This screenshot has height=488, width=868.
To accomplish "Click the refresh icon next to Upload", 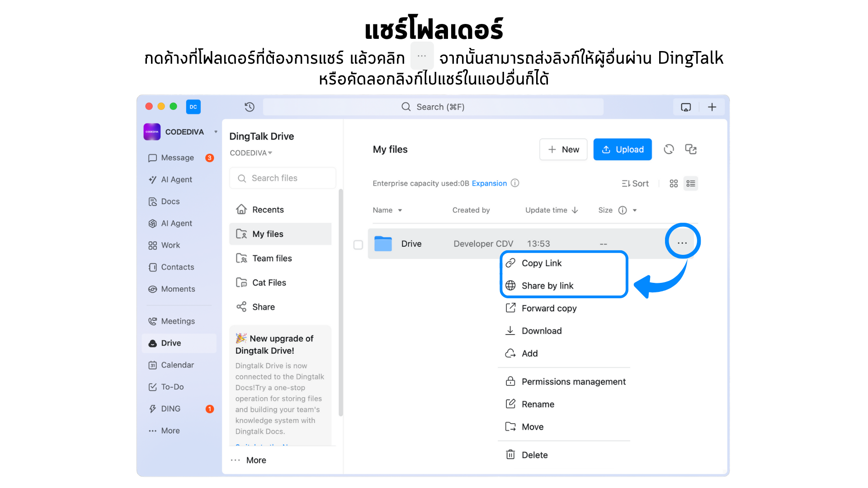I will click(669, 150).
